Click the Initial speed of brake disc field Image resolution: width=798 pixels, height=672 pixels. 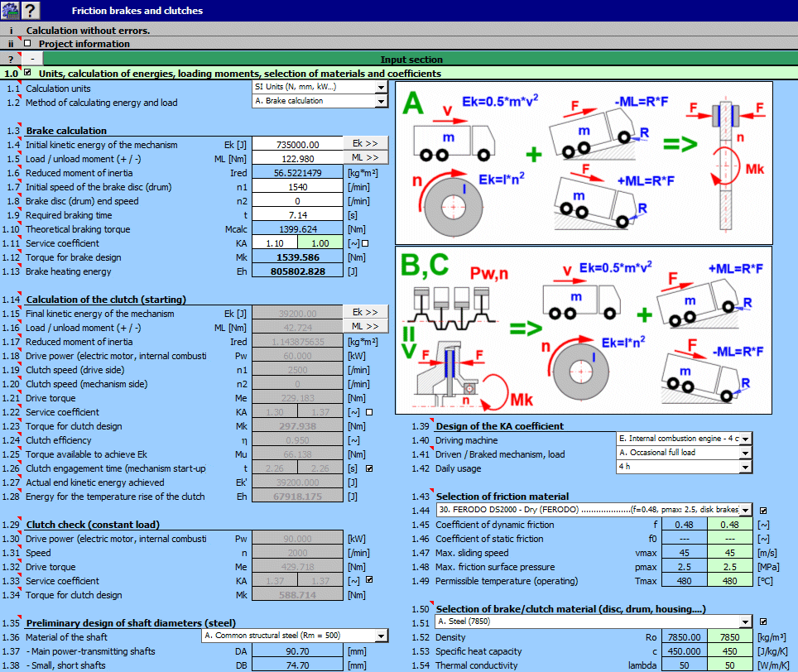point(296,187)
